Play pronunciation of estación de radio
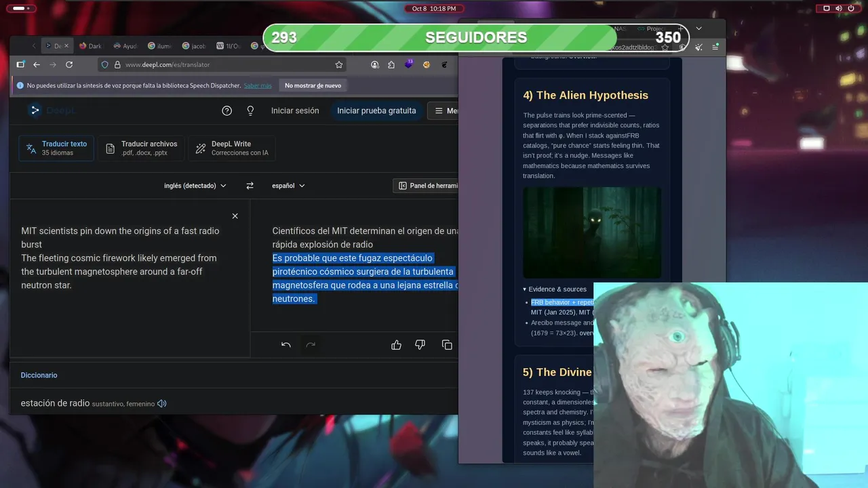 162,403
